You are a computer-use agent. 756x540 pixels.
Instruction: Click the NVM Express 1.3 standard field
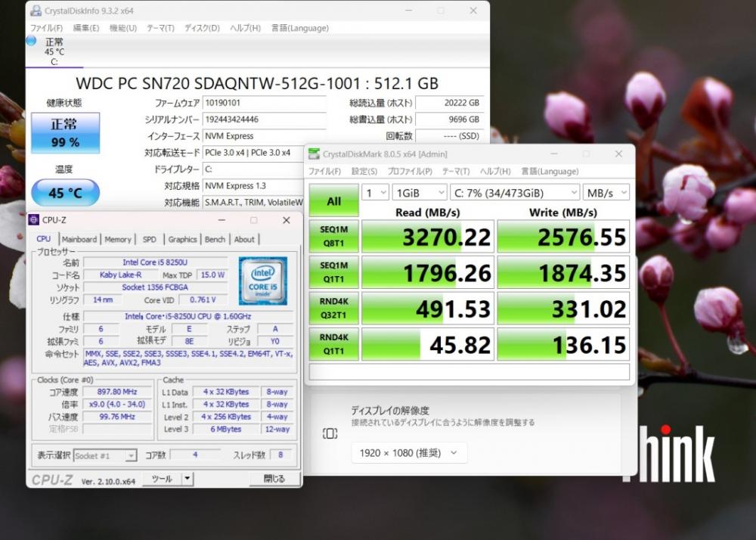(x=253, y=185)
